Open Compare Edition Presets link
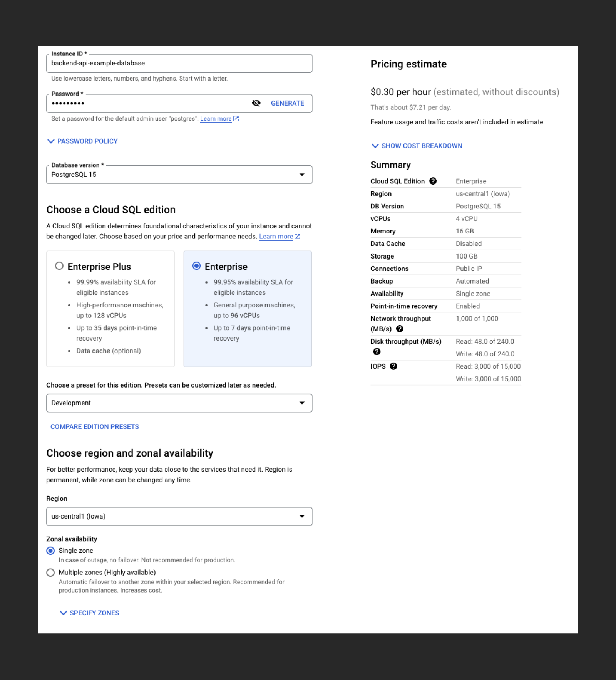616x680 pixels. pos(95,427)
